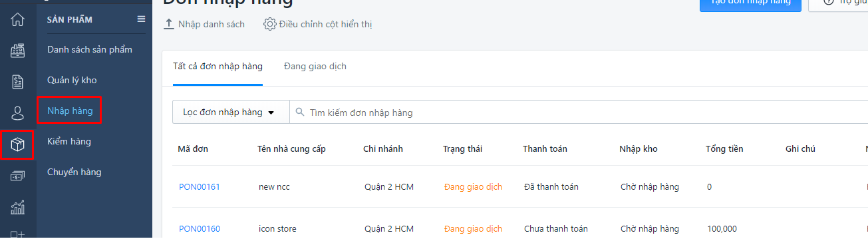Viewport: 868px width, 247px height.
Task: Open the orders invoice sidebar icon
Action: click(x=18, y=82)
